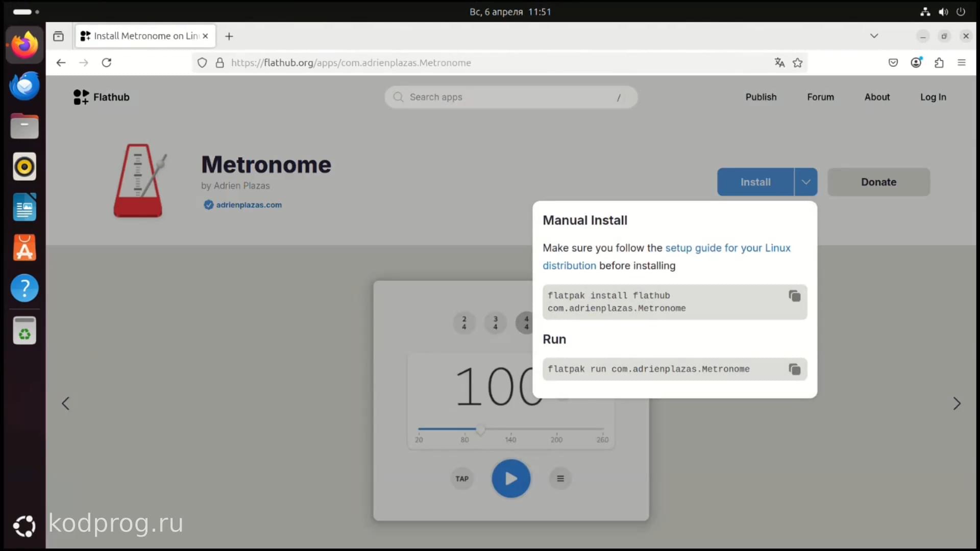Viewport: 980px width, 551px height.
Task: Focus the Search apps field
Action: 510,97
